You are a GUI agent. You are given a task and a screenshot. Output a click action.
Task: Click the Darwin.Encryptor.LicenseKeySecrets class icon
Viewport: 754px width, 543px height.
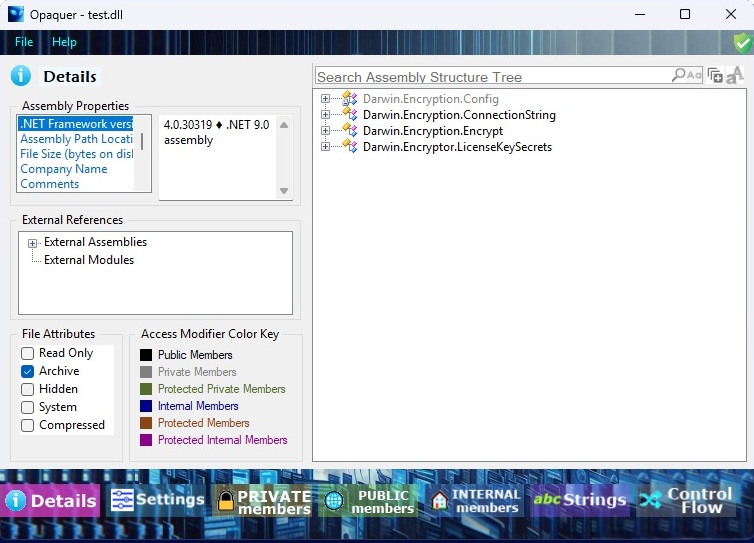click(350, 146)
